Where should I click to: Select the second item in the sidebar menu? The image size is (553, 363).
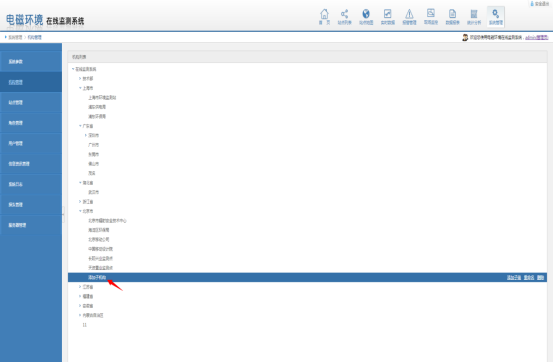click(x=31, y=82)
